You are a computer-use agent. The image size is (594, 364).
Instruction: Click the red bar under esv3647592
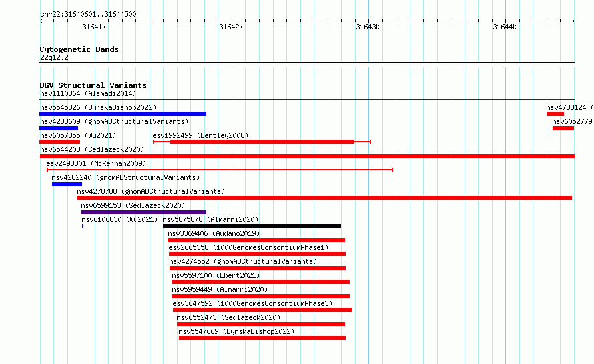262,310
